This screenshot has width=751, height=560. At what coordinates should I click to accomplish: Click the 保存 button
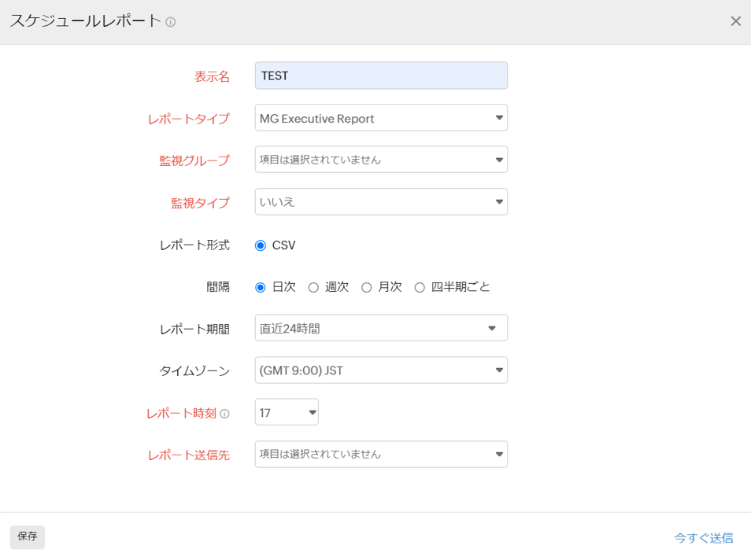pos(28,536)
